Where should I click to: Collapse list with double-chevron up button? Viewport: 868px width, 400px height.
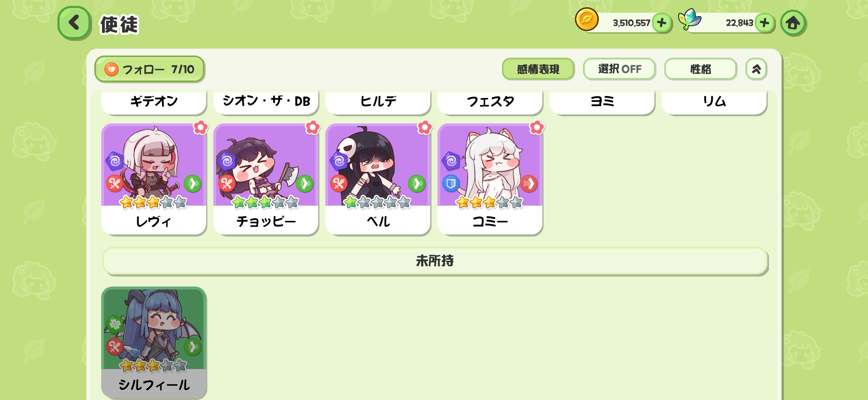(x=756, y=69)
